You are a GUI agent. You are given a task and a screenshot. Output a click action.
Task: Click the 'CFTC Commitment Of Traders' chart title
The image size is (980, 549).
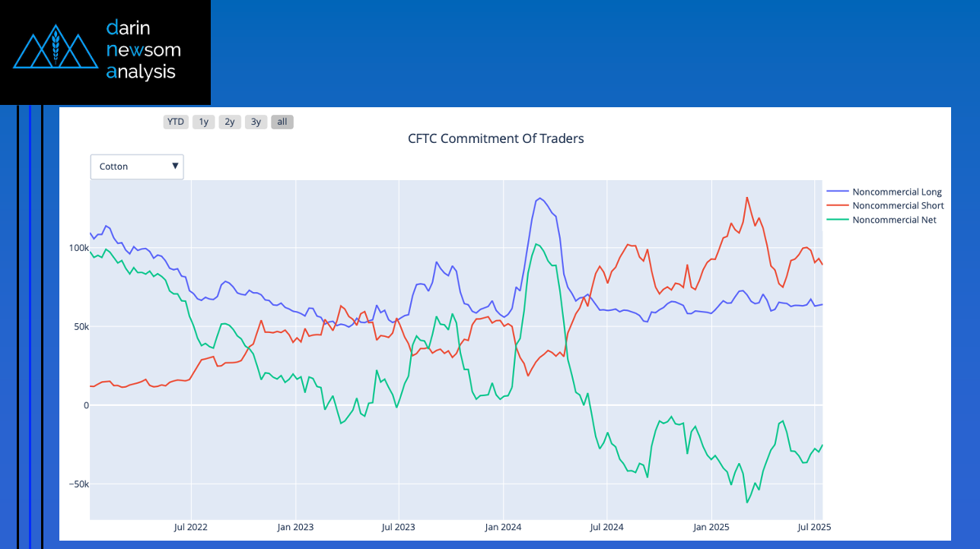pos(495,138)
